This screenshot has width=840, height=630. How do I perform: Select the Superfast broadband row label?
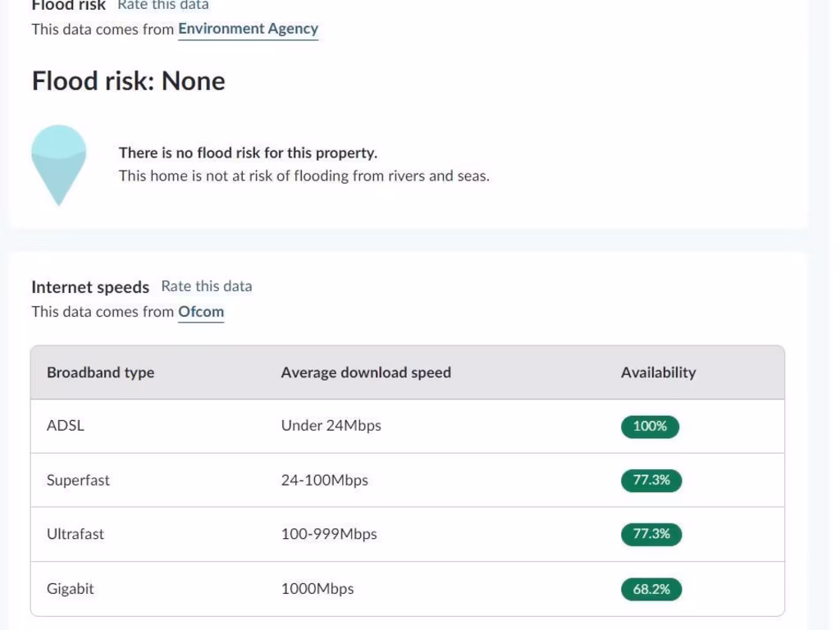(78, 481)
